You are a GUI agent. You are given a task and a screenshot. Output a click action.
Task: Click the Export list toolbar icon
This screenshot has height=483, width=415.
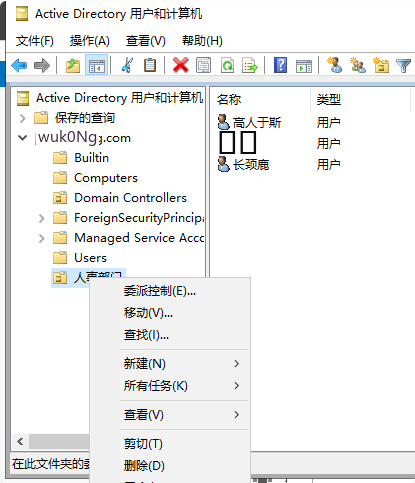(250, 65)
